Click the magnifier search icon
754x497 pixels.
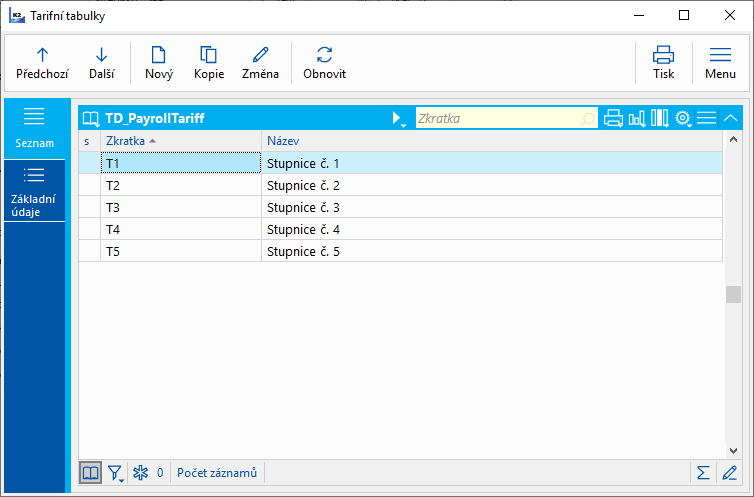588,118
